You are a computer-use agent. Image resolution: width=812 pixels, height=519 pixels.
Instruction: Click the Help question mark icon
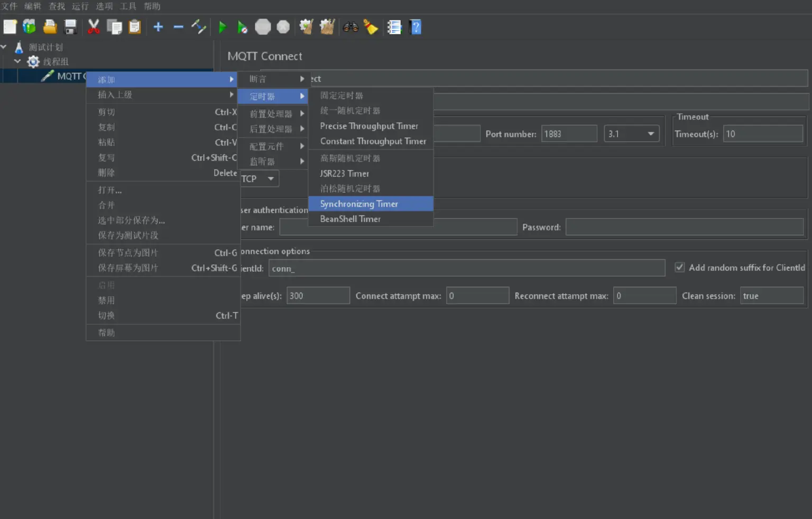pyautogui.click(x=416, y=27)
